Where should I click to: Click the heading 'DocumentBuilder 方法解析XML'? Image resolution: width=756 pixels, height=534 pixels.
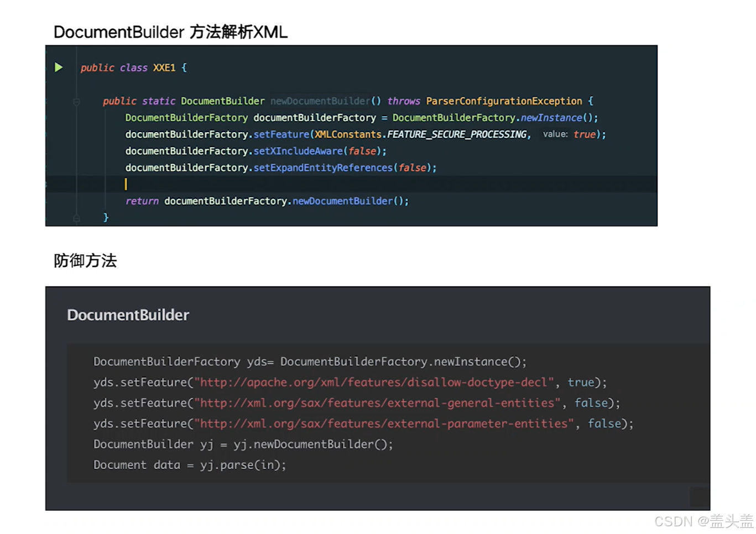(x=170, y=32)
